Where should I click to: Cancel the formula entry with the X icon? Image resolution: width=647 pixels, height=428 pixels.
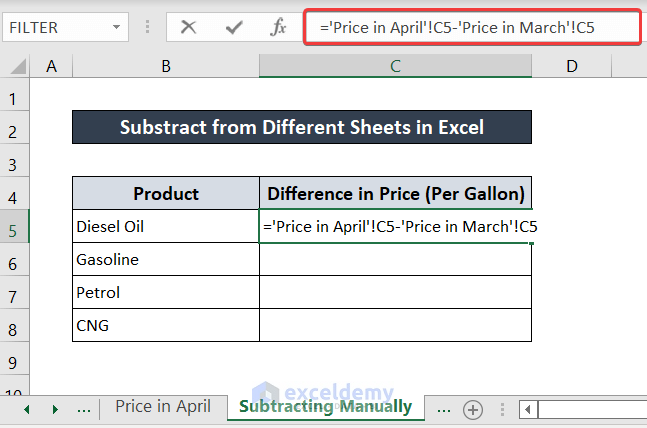coord(188,27)
